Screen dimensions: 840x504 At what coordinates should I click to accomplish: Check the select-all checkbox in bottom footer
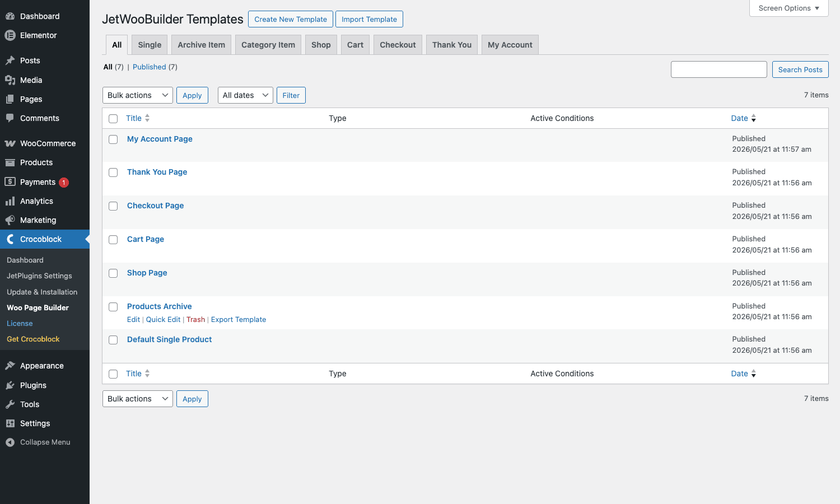113,374
